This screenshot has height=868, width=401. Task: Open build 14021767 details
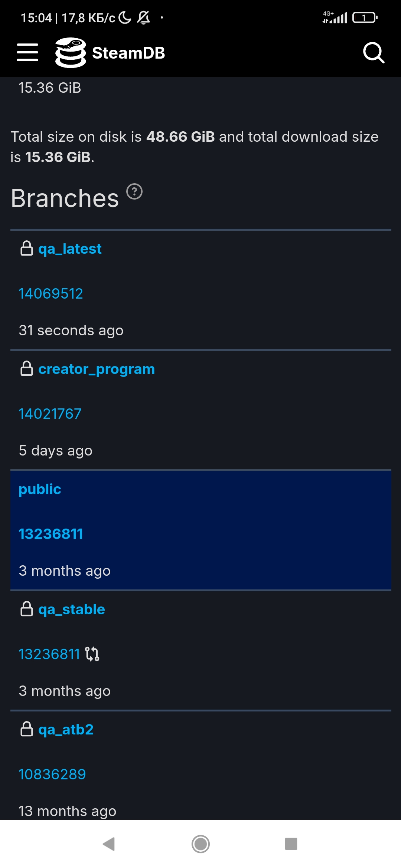pyautogui.click(x=50, y=414)
